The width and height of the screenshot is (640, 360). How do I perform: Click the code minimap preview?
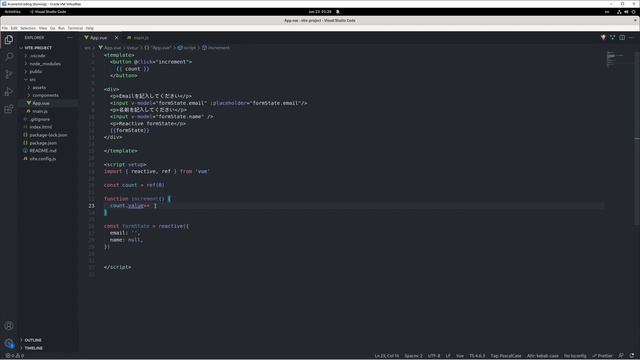coord(616,59)
